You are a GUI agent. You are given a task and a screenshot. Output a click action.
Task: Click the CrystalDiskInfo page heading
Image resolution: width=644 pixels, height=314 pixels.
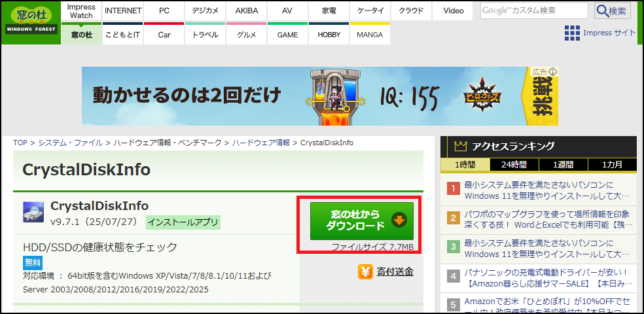[86, 169]
